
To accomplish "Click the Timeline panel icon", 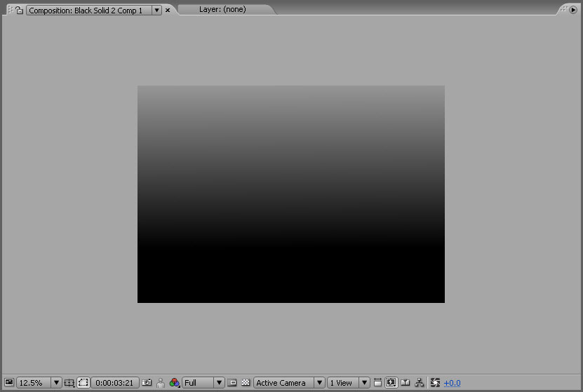I will [x=406, y=382].
